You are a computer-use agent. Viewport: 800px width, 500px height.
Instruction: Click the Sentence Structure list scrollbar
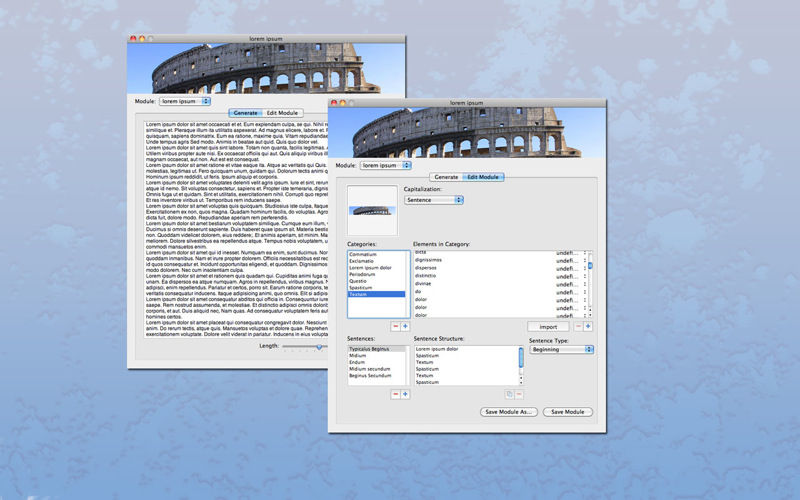pos(521,365)
